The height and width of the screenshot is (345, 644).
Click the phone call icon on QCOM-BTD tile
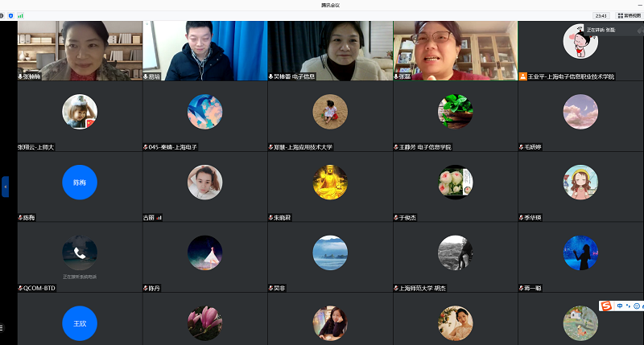pos(80,253)
